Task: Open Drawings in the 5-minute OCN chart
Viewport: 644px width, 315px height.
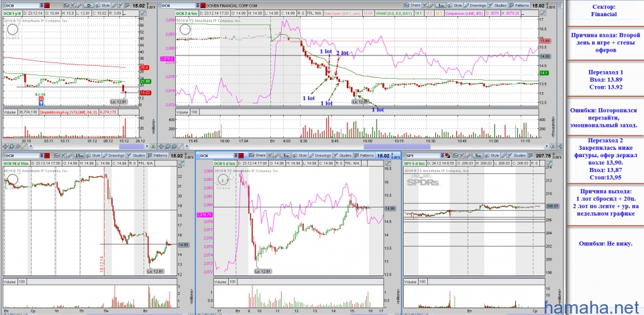Action: (320, 156)
